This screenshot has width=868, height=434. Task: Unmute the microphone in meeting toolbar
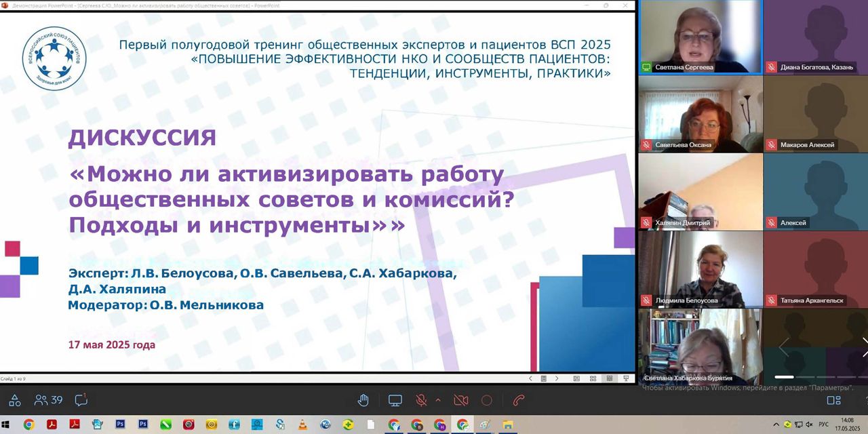pyautogui.click(x=420, y=400)
